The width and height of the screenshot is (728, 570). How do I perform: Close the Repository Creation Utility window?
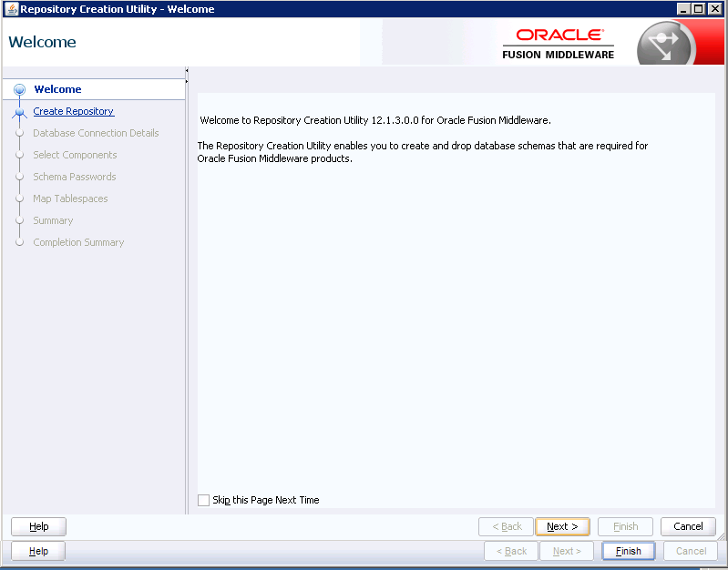click(715, 9)
